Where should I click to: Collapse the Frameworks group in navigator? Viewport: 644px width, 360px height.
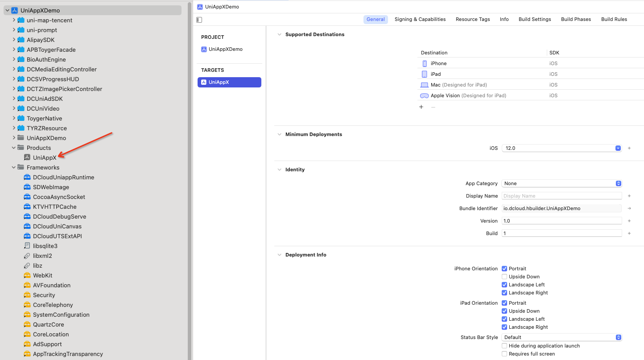[x=14, y=167]
